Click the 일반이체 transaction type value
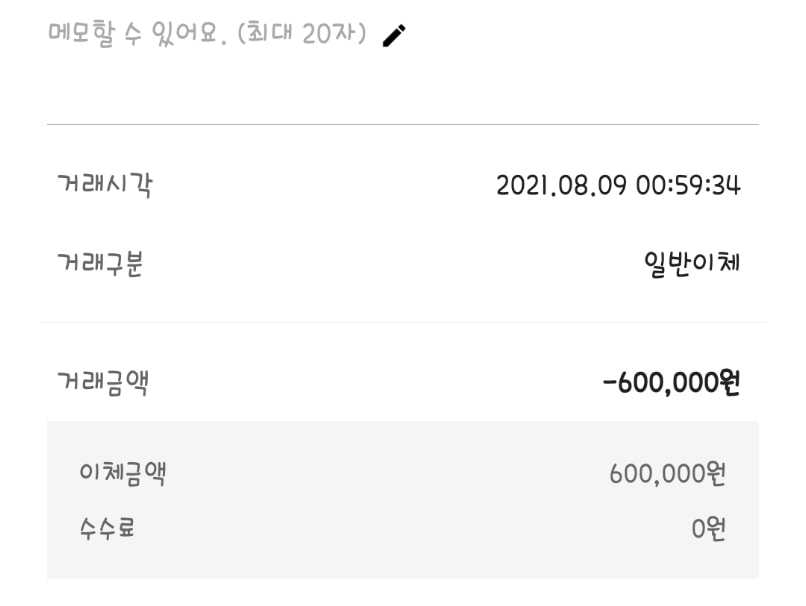Viewport: 806px width, 606px height. click(692, 265)
